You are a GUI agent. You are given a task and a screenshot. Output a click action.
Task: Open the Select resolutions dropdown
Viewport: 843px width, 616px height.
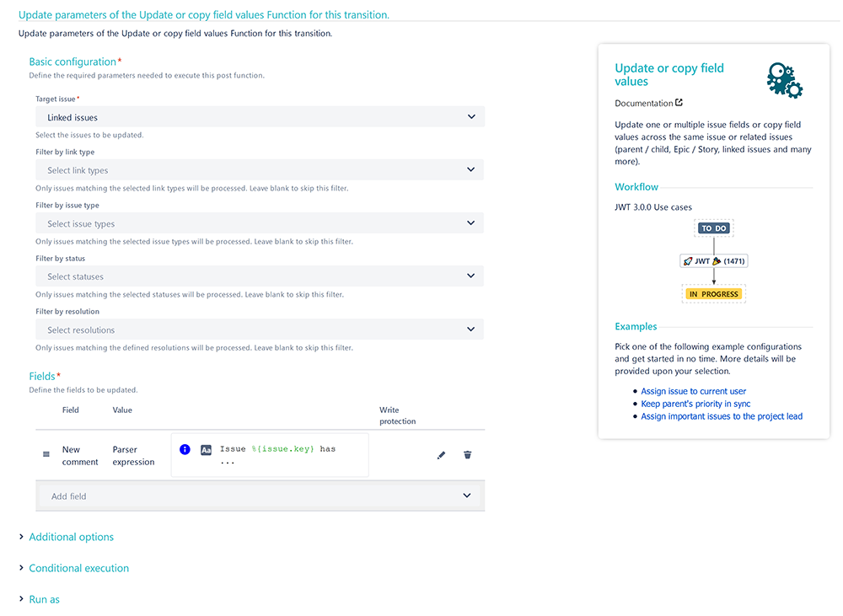pos(260,329)
